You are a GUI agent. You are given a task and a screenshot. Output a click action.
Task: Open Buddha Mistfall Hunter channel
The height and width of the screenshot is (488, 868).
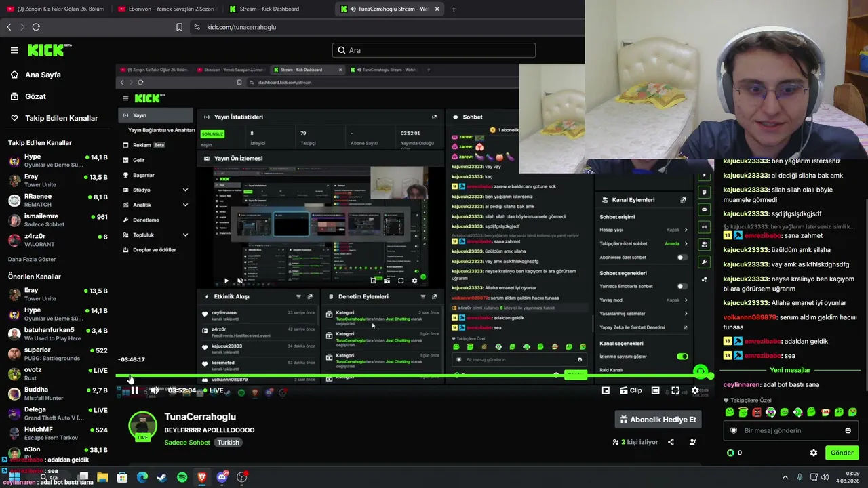[x=58, y=393]
